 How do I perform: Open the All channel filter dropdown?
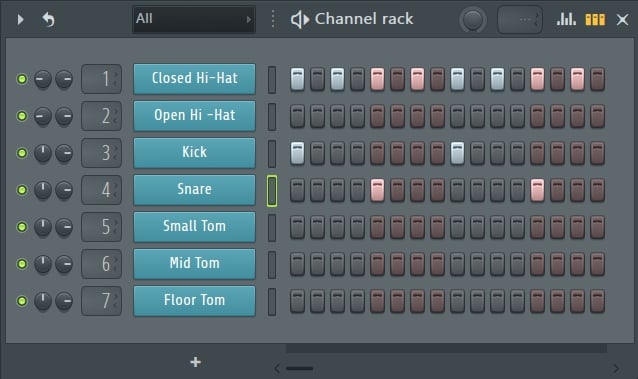pos(194,19)
